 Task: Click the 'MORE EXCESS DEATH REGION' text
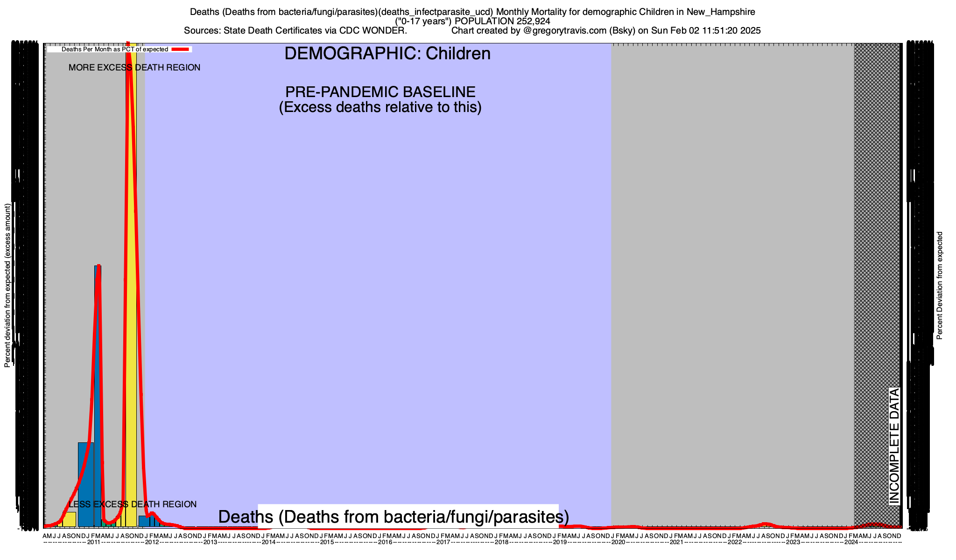tap(134, 68)
